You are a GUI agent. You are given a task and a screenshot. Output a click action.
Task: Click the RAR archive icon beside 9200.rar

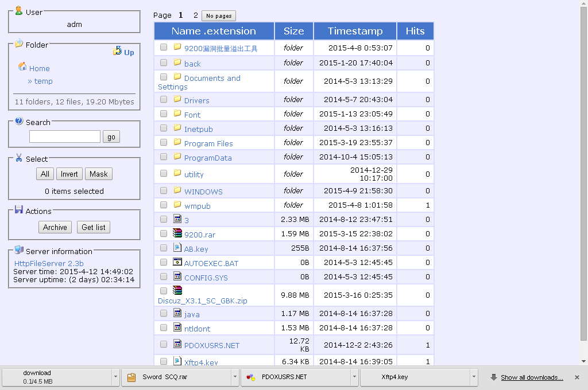177,233
